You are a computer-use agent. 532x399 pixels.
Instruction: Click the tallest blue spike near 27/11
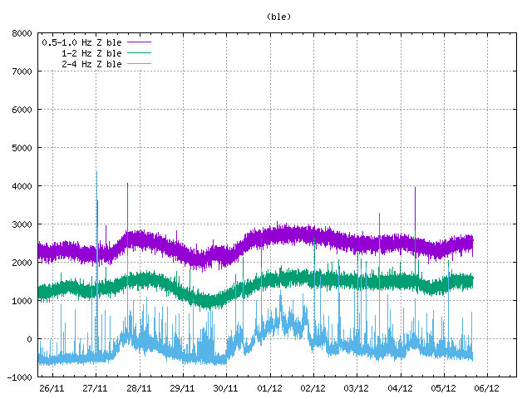click(x=96, y=174)
